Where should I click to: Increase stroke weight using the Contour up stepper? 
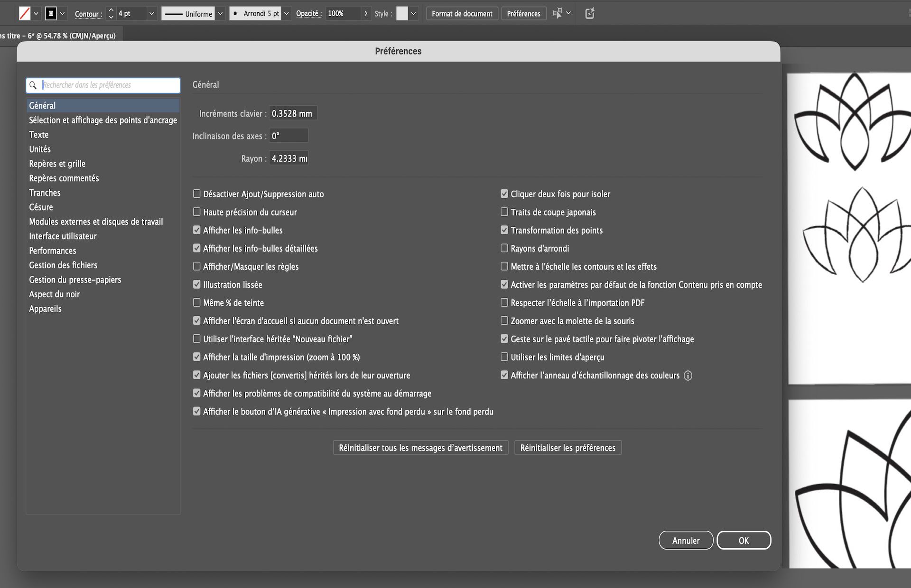[x=111, y=10]
